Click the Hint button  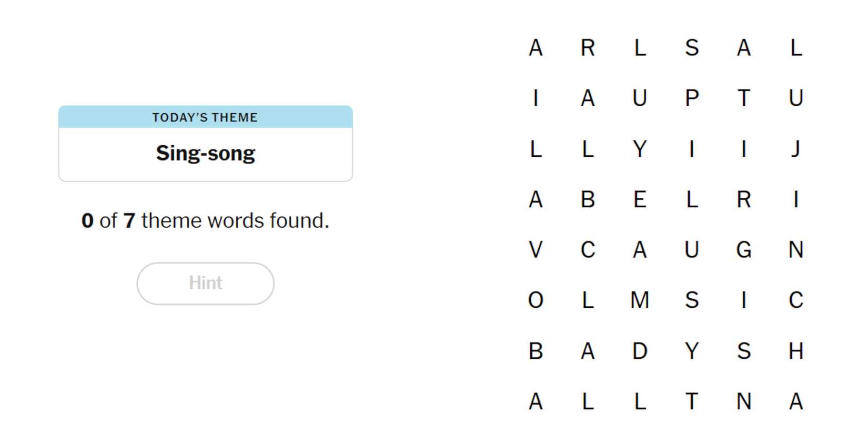point(205,283)
